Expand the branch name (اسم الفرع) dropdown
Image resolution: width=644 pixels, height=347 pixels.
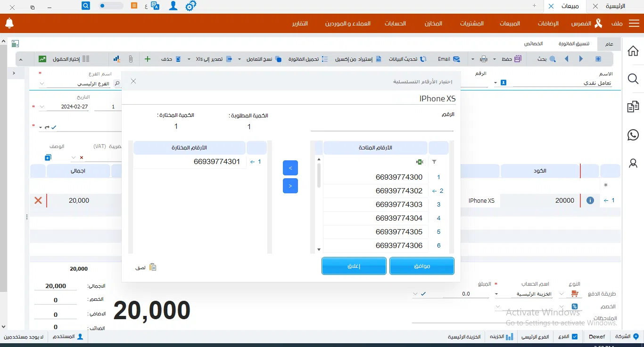click(42, 83)
